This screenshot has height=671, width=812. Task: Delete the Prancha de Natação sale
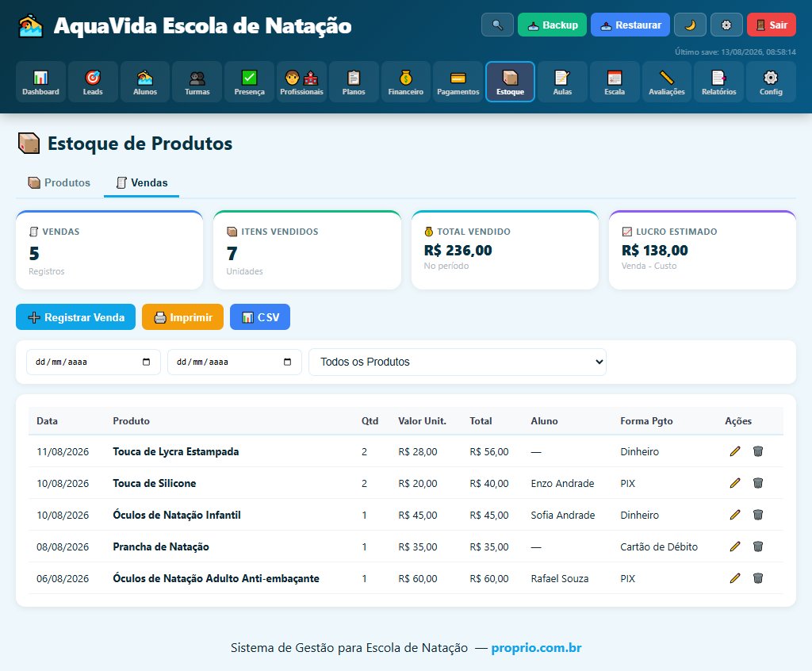(x=757, y=546)
